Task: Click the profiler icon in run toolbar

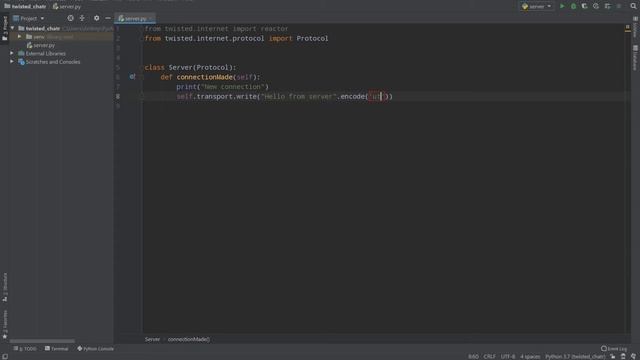Action: click(596, 6)
